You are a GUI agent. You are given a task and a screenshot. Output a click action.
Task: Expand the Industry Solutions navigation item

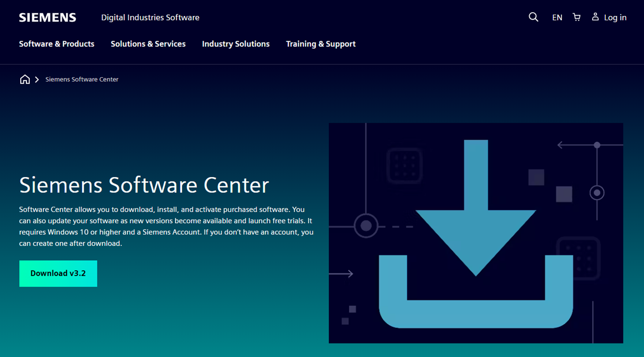coord(236,44)
